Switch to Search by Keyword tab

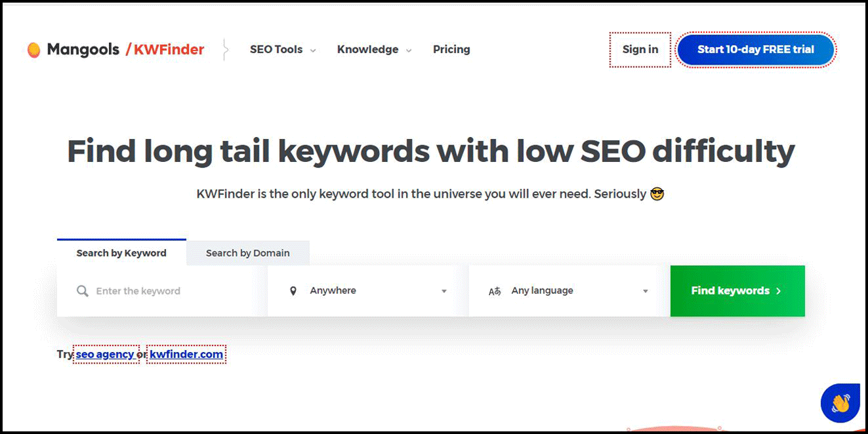[121, 253]
